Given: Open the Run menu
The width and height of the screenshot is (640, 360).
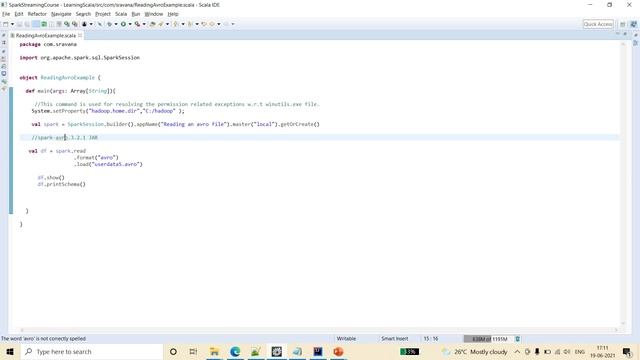Looking at the screenshot, I should [x=136, y=14].
